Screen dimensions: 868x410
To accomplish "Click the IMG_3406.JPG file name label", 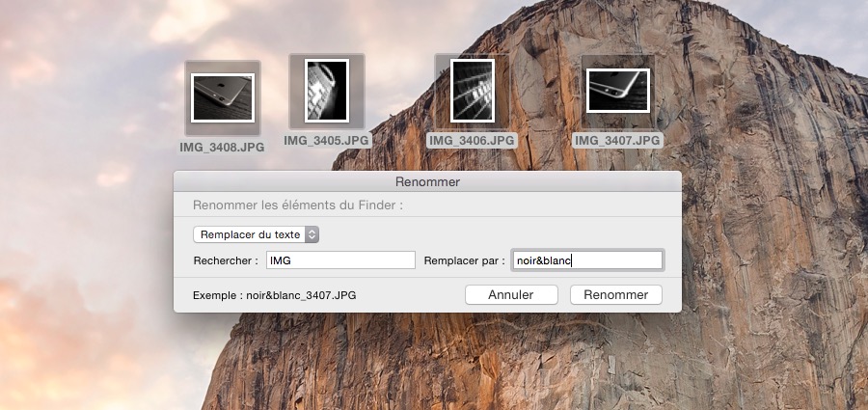I will click(x=473, y=141).
